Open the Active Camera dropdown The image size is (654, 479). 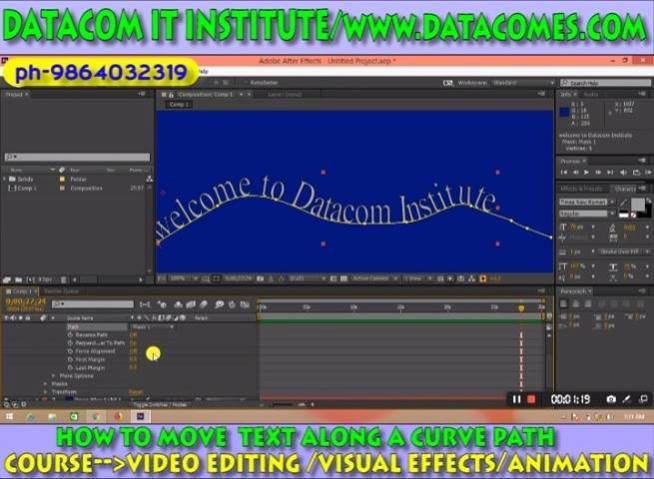click(x=375, y=278)
